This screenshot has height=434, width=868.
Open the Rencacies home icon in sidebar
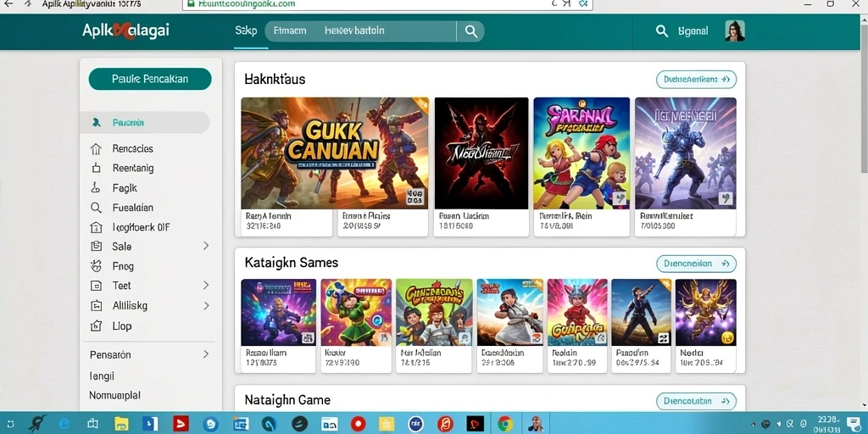click(x=96, y=148)
